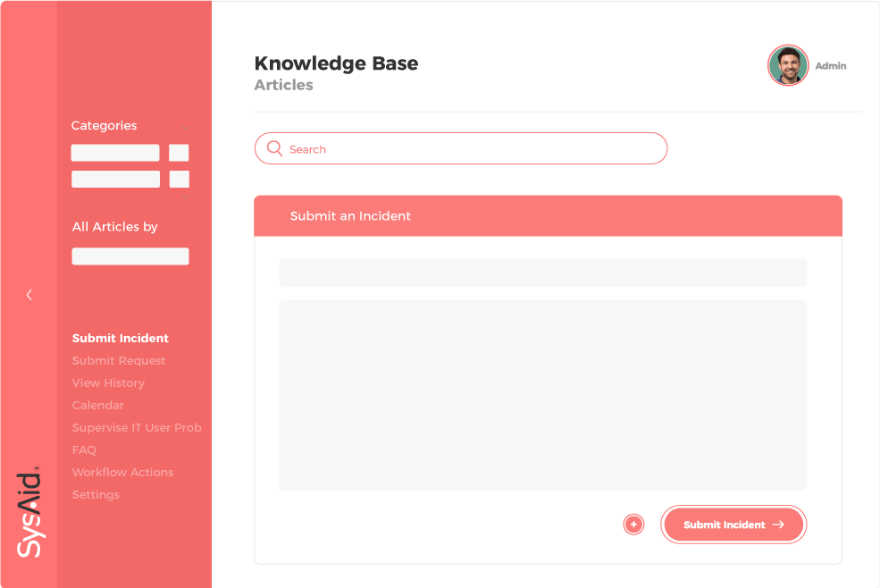
Task: Click the SysAid logo
Action: coord(29,511)
